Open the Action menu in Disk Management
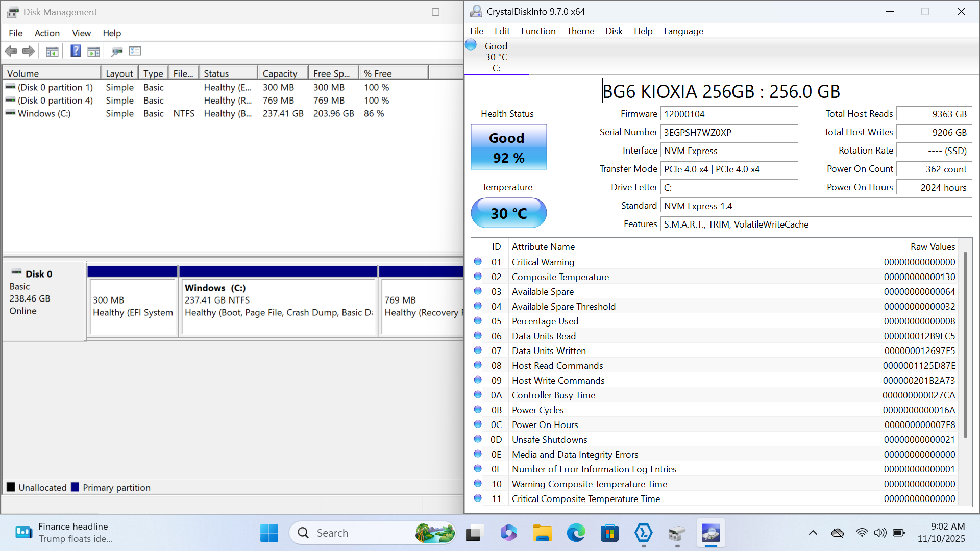Screen dimensions: 980x551 (47, 33)
